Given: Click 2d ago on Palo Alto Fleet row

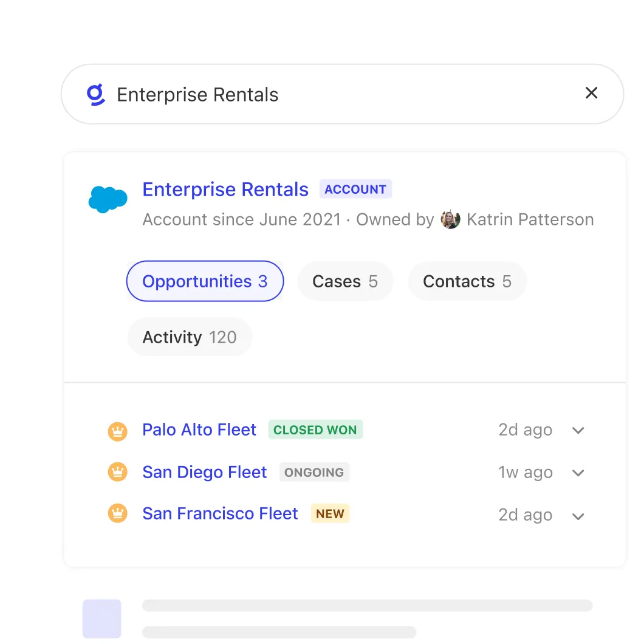Looking at the screenshot, I should coord(526,430).
